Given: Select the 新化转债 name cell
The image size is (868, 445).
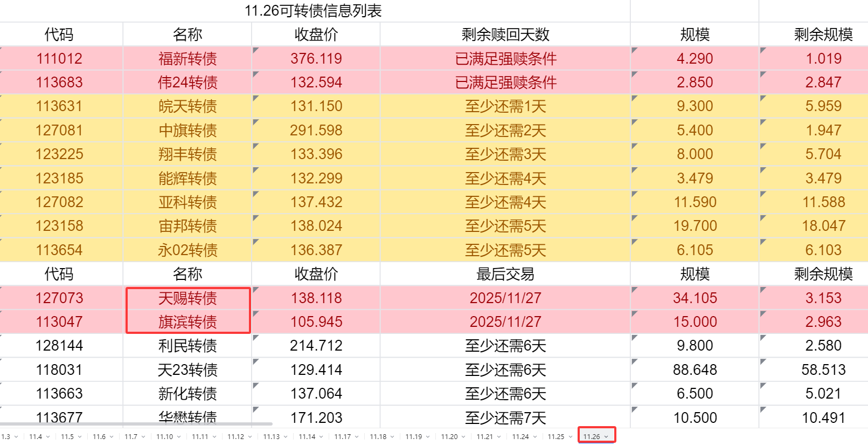Looking at the screenshot, I should tap(188, 393).
